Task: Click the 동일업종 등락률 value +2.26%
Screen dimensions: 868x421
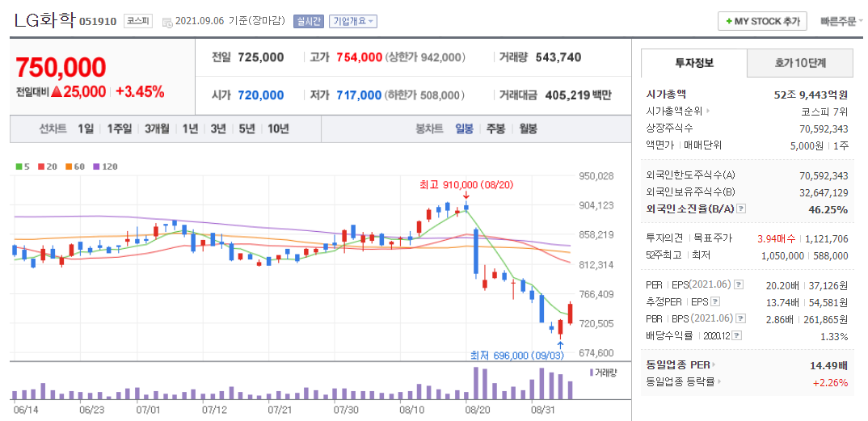Action: coord(830,382)
